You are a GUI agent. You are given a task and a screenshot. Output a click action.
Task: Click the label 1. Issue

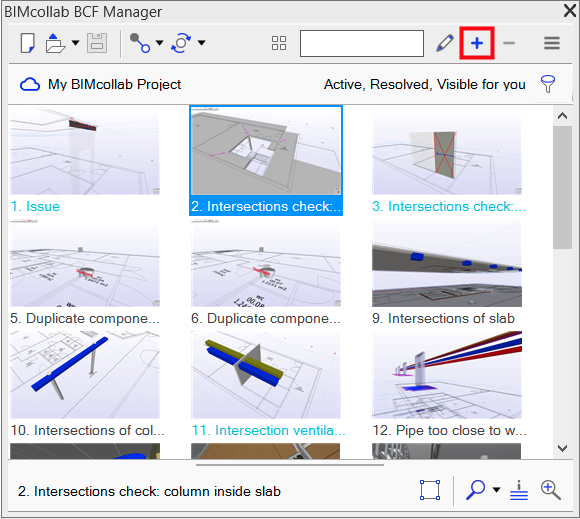point(35,206)
